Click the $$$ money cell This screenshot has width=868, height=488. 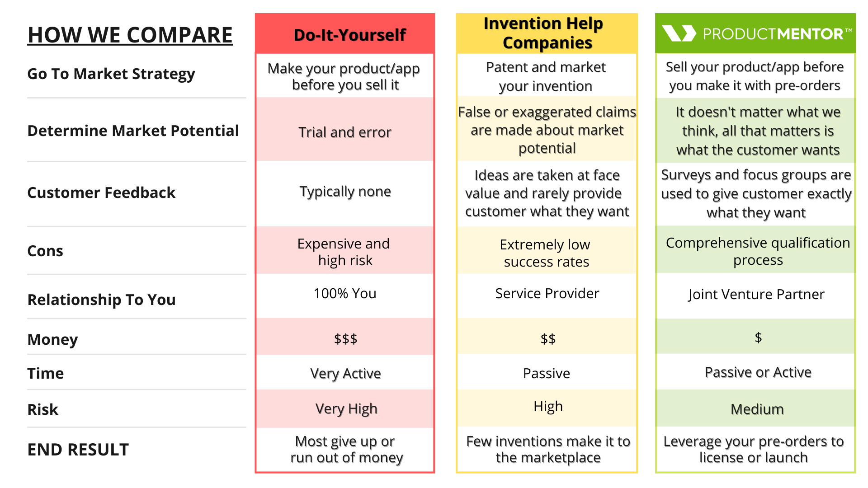click(x=345, y=338)
